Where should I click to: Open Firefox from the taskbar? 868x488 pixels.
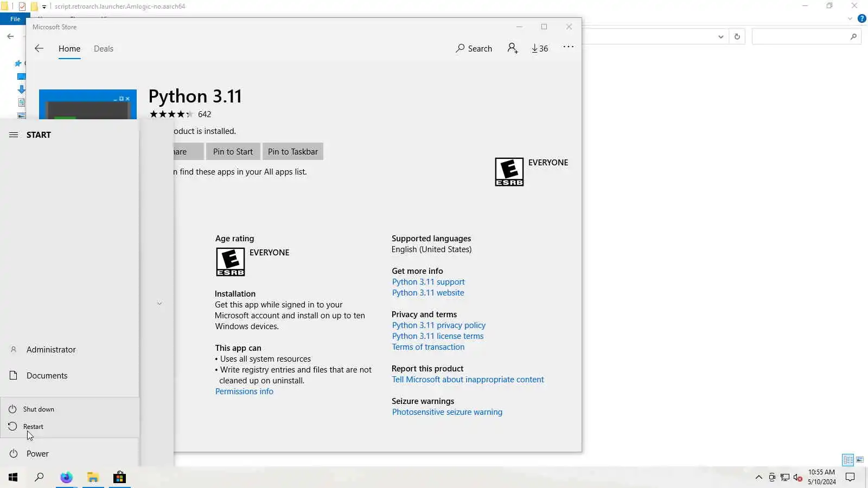coord(66,477)
